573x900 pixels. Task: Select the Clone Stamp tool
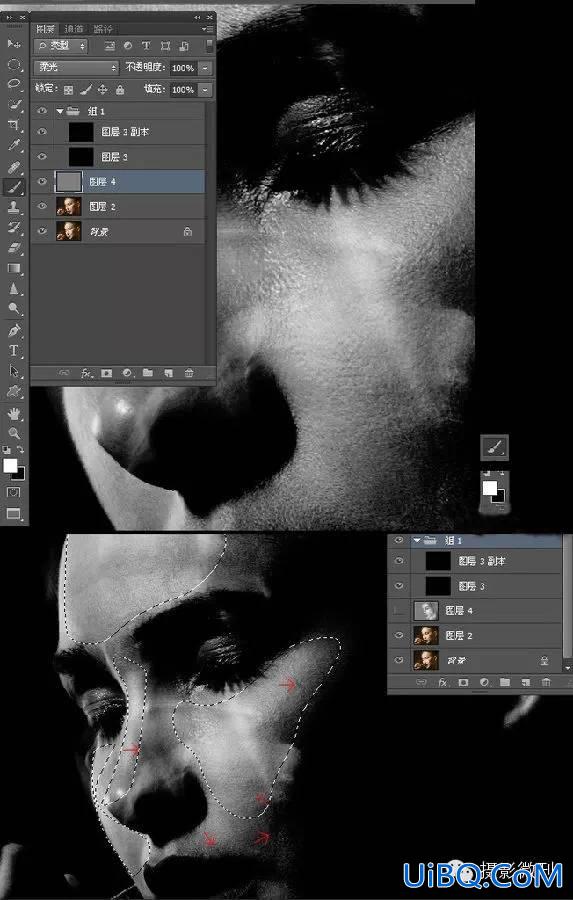point(14,207)
